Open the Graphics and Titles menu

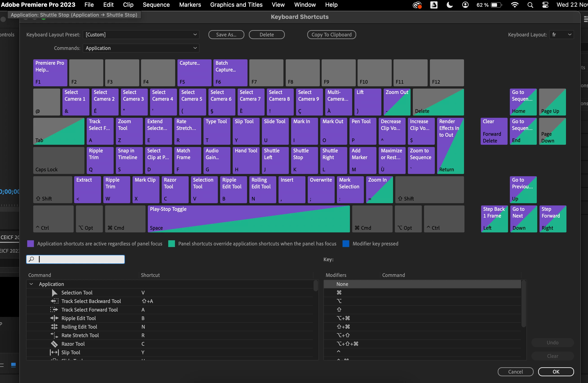pos(236,5)
